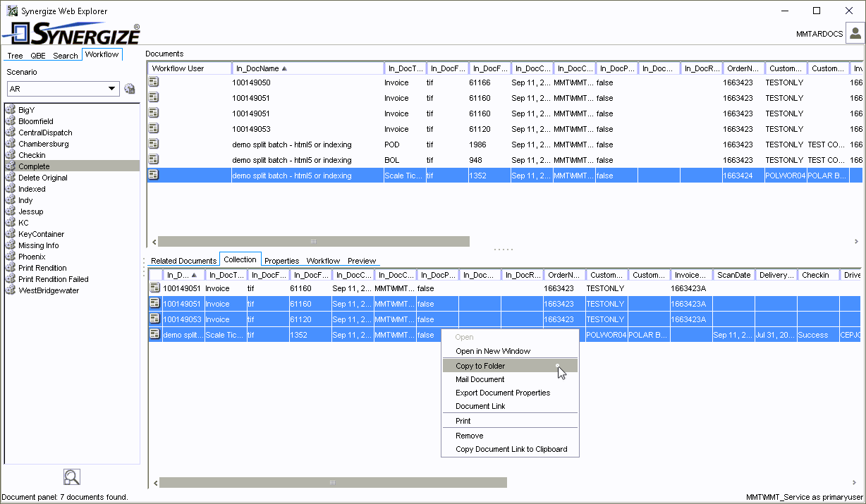The height and width of the screenshot is (504, 866).
Task: Switch to the QBE tab
Action: pyautogui.click(x=38, y=56)
